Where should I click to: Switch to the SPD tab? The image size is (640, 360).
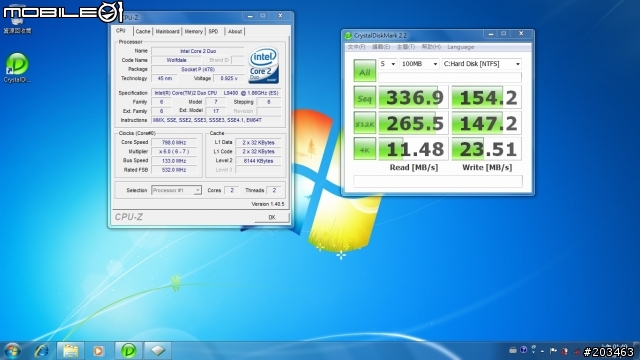(213, 31)
